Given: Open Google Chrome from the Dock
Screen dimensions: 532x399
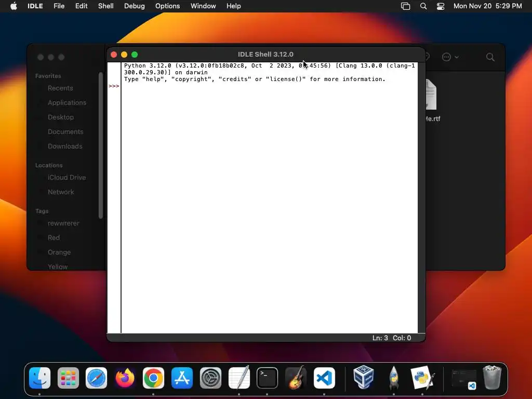Looking at the screenshot, I should (x=153, y=378).
